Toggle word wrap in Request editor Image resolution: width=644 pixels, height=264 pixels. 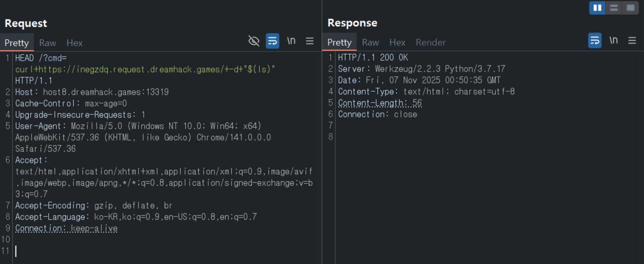pyautogui.click(x=272, y=41)
